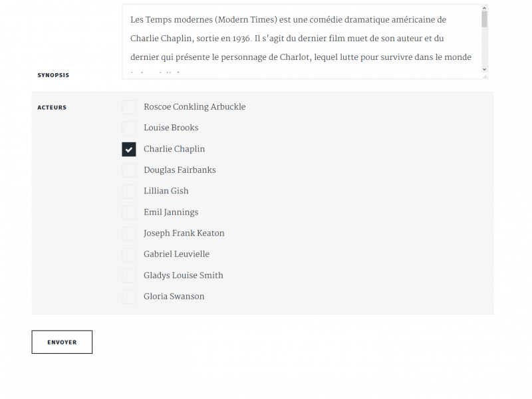The image size is (532, 399).
Task: Click the synopsis scrollbar track below thumb
Action: [484, 48]
